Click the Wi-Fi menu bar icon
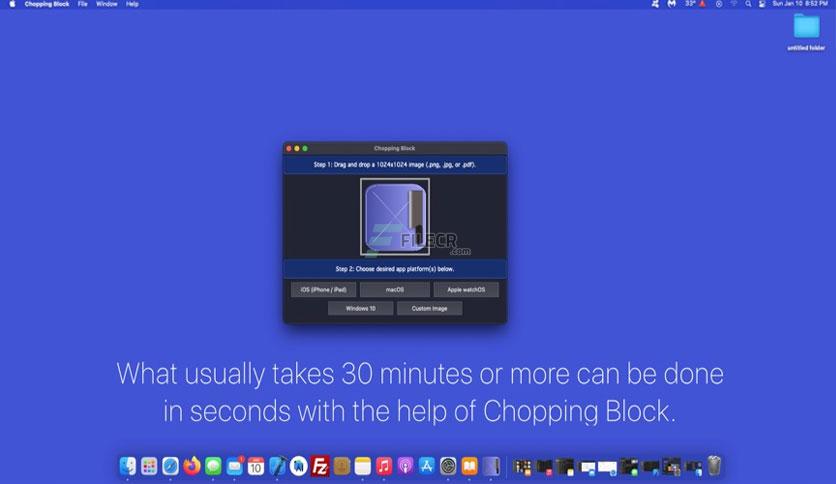The height and width of the screenshot is (484, 836). point(734,4)
